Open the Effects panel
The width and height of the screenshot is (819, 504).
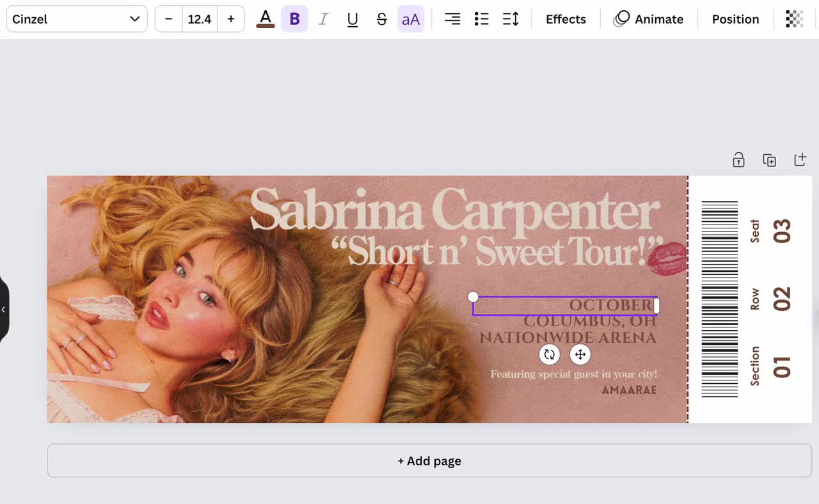coord(566,19)
